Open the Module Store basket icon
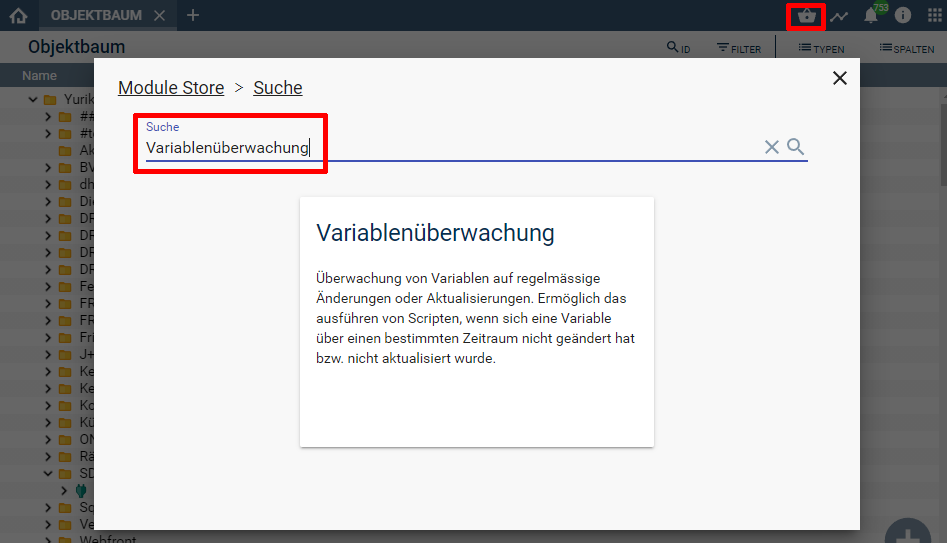947x543 pixels. 806,16
